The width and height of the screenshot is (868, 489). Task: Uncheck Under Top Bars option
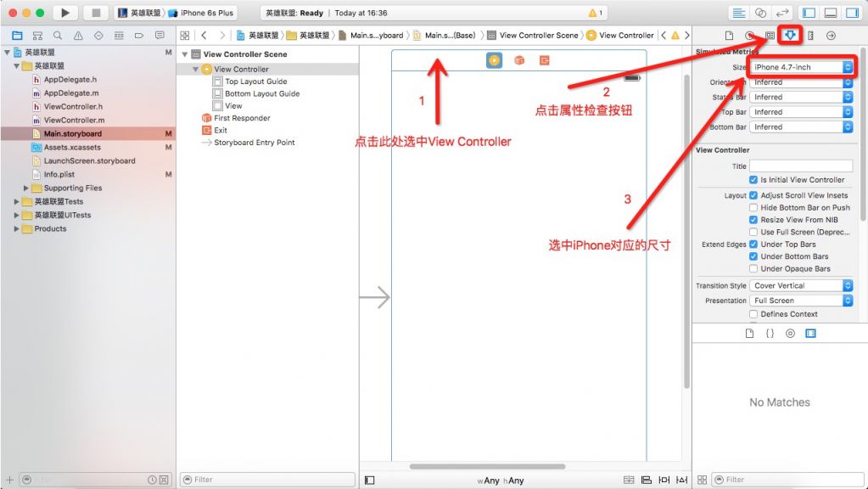tap(753, 244)
